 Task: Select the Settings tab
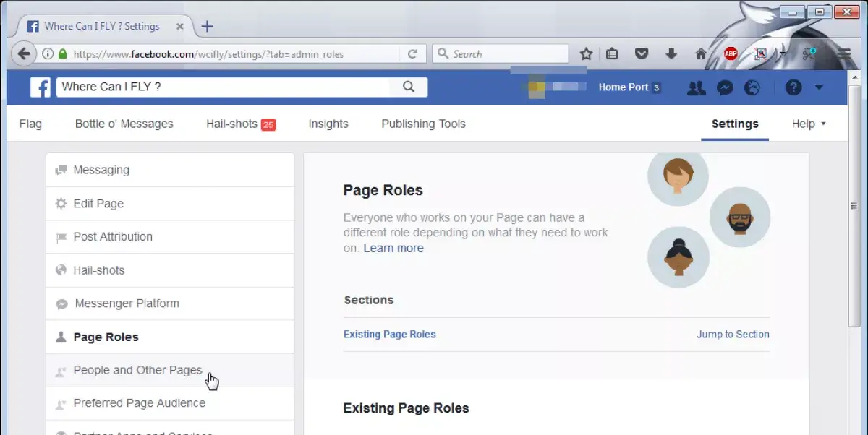(x=735, y=124)
